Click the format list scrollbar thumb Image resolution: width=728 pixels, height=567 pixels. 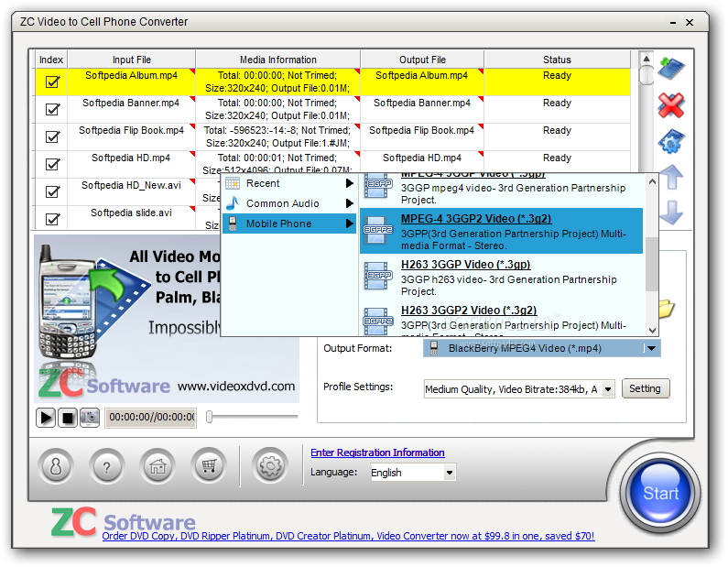pos(652,263)
